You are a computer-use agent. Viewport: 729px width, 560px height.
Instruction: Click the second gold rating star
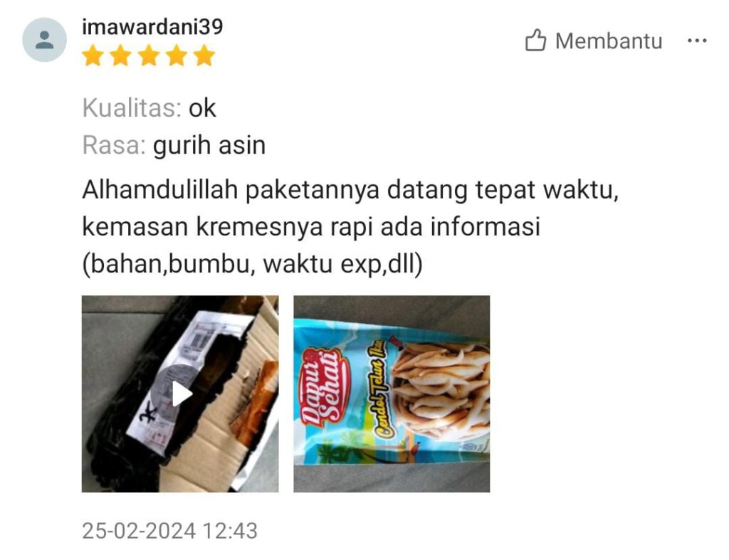[x=121, y=56]
